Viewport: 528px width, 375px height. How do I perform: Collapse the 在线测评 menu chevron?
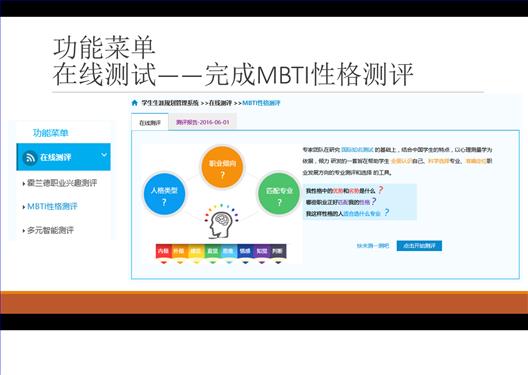pos(104,155)
